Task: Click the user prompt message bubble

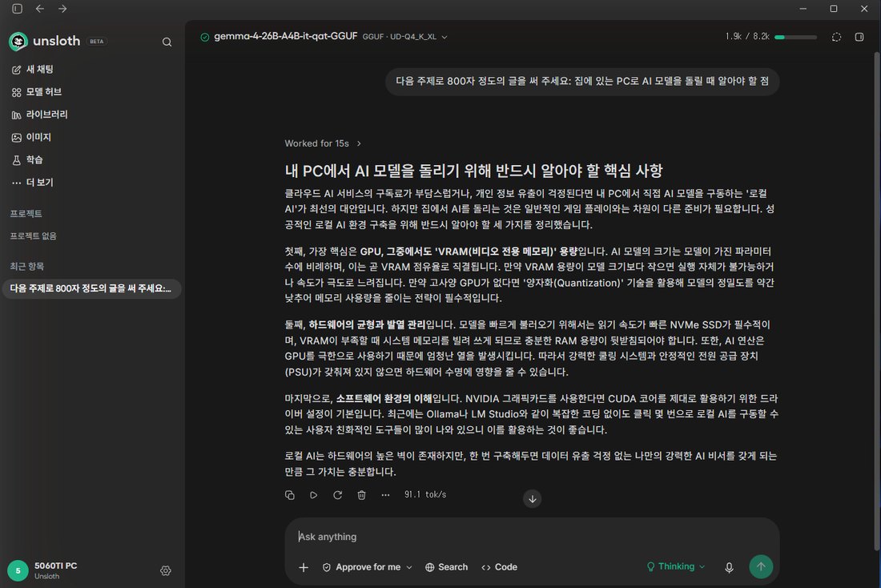Action: [x=582, y=82]
